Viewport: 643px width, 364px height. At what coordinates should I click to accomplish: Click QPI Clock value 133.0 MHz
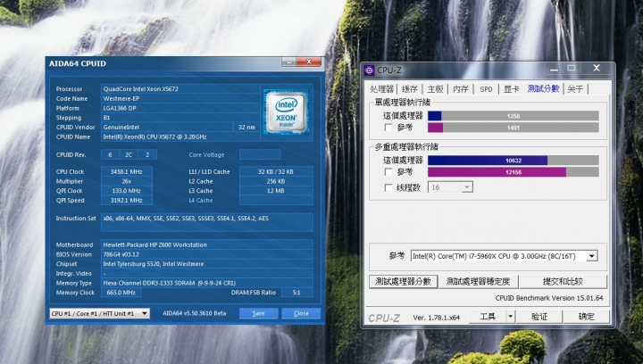click(x=126, y=191)
